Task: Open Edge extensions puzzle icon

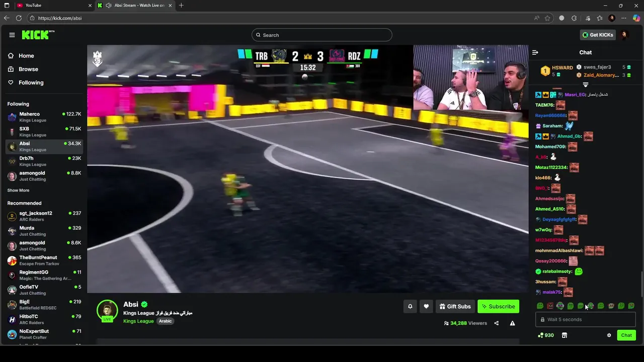Action: click(574, 18)
